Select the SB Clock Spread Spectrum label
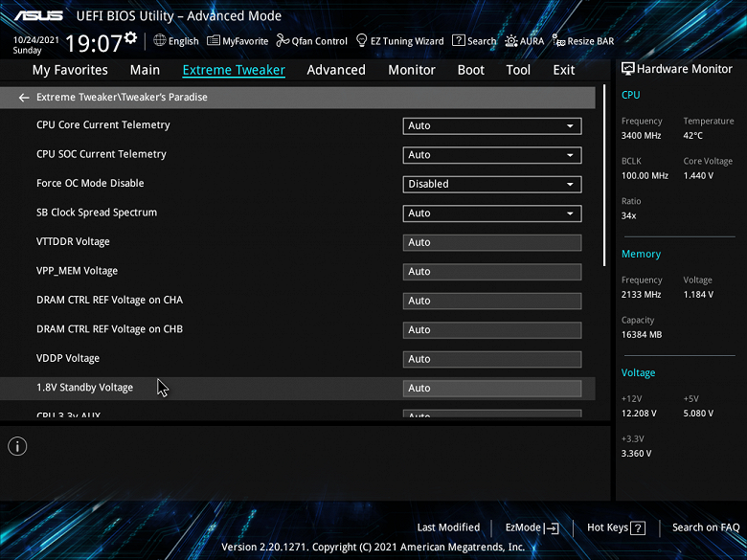The image size is (747, 560). pyautogui.click(x=96, y=213)
